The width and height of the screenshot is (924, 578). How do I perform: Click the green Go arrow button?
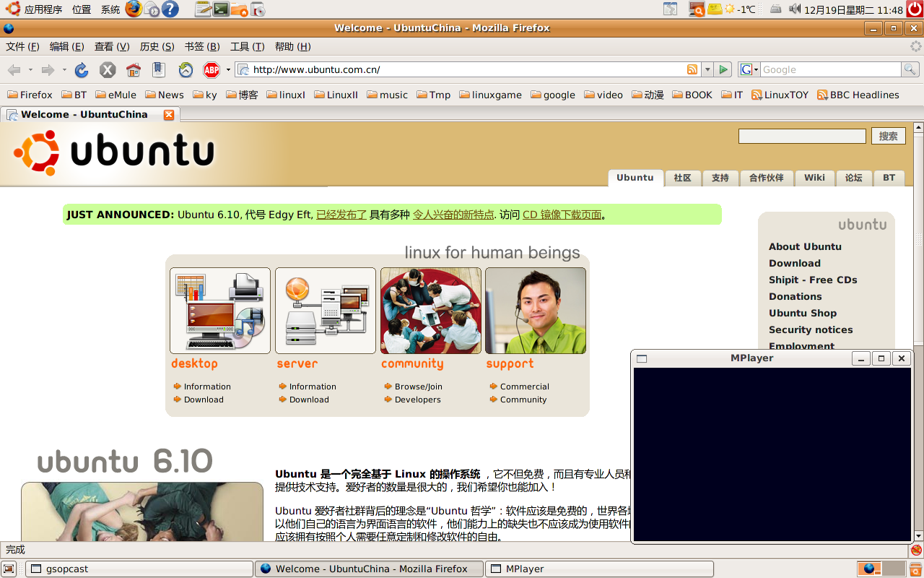click(x=724, y=69)
